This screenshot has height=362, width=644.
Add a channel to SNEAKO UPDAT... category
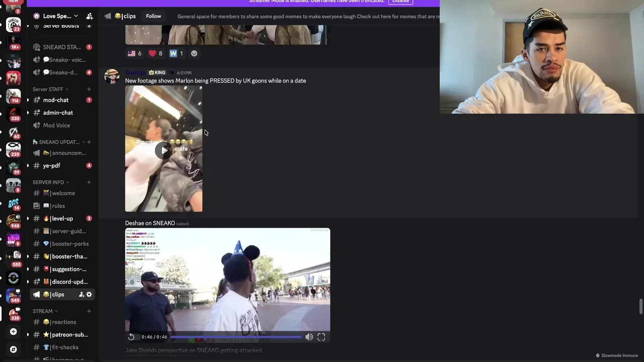[x=89, y=142]
